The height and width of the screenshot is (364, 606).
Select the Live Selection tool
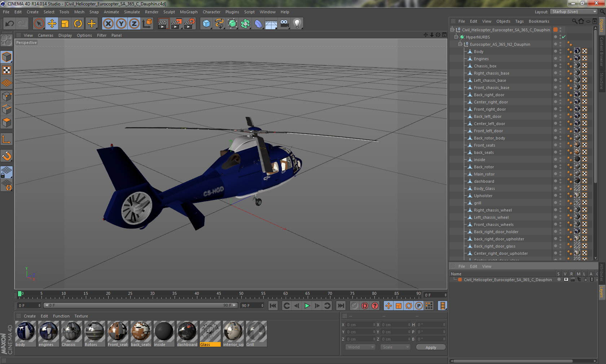point(39,24)
